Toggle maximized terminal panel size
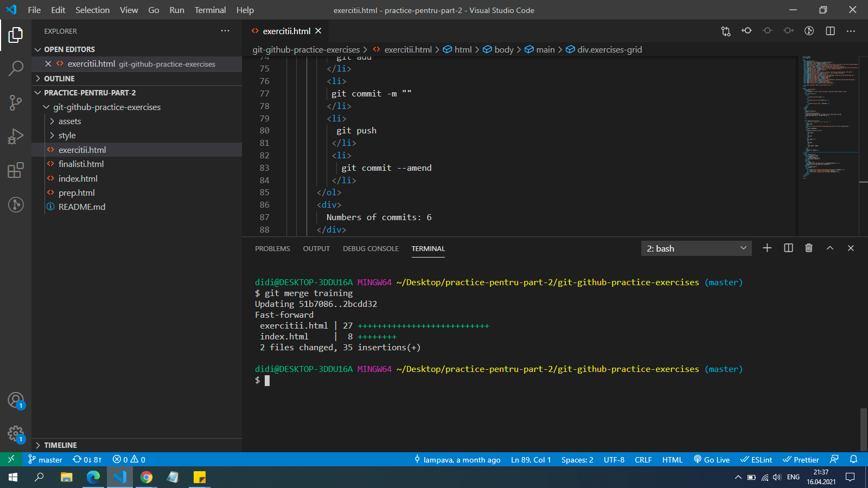 tap(830, 248)
